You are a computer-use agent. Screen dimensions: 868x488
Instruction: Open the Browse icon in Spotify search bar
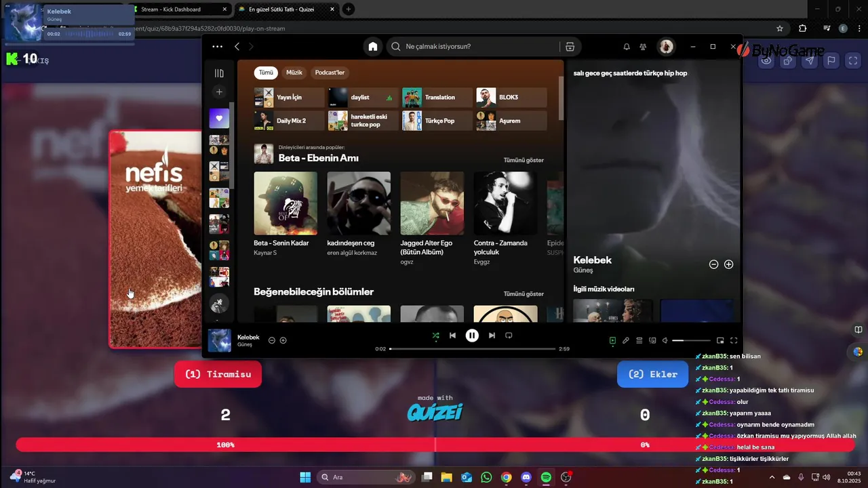click(x=570, y=47)
